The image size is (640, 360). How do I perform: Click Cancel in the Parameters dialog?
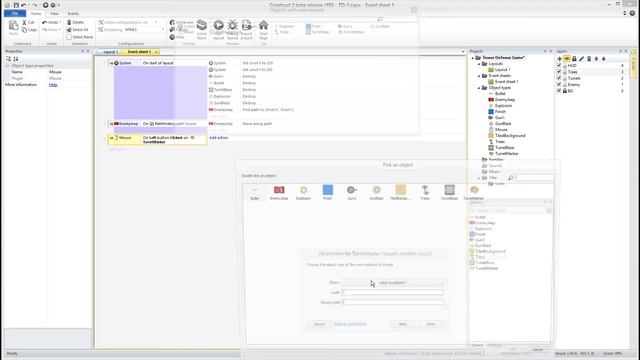[x=319, y=324]
